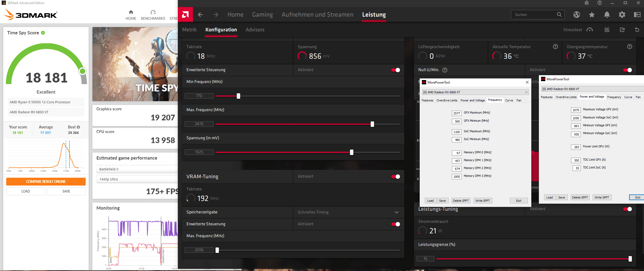Go forward with the right arrow
The image size is (644, 271).
[216, 15]
